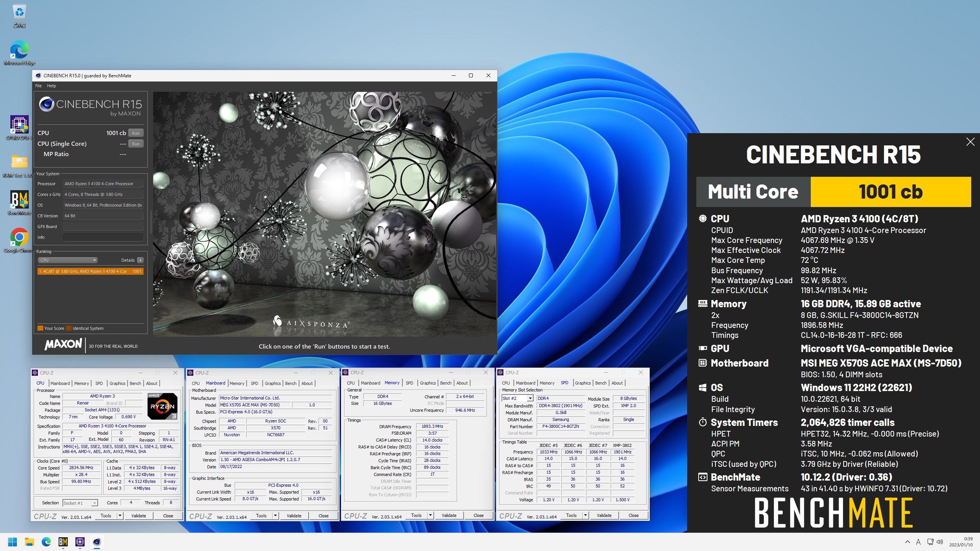This screenshot has height=551, width=980.
Task: Open About tab in Memory CPU-Z window
Action: coord(462,383)
